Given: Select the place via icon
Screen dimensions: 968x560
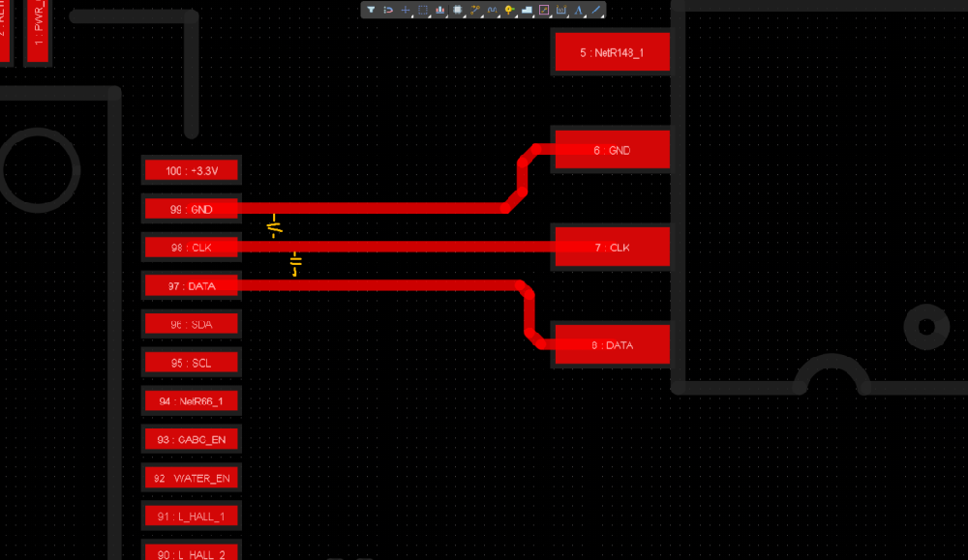Looking at the screenshot, I should [509, 10].
